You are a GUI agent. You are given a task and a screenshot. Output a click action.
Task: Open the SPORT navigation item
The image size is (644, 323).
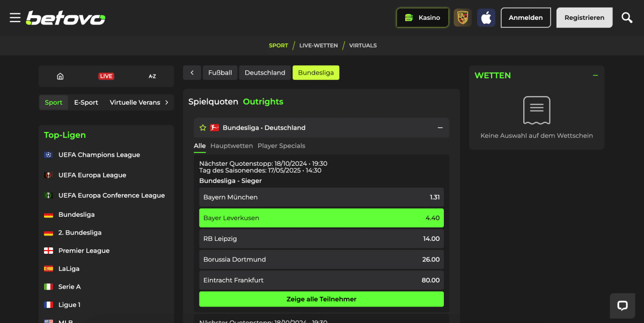tap(279, 46)
